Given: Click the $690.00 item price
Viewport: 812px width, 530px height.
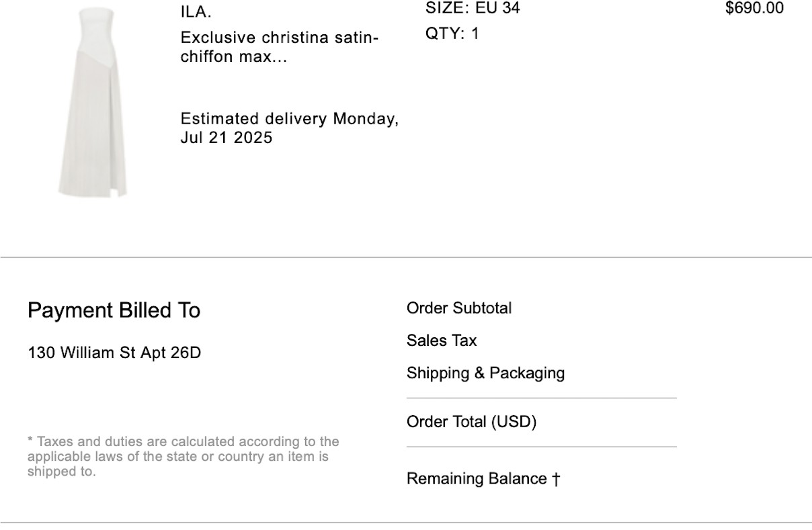Looking at the screenshot, I should coord(754,8).
